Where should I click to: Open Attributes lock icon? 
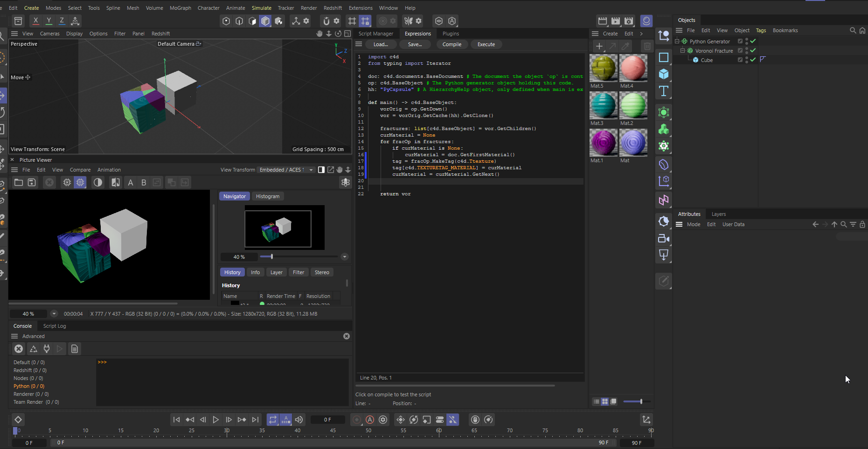click(862, 224)
